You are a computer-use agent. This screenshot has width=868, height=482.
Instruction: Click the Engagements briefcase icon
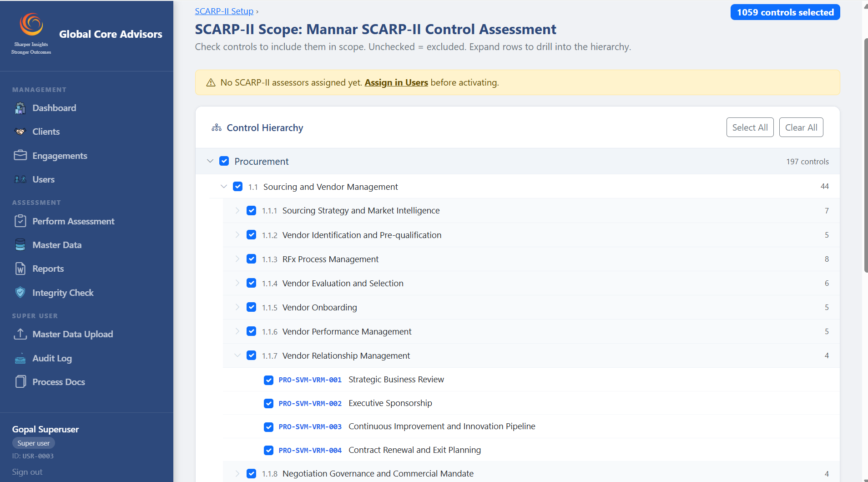[20, 156]
